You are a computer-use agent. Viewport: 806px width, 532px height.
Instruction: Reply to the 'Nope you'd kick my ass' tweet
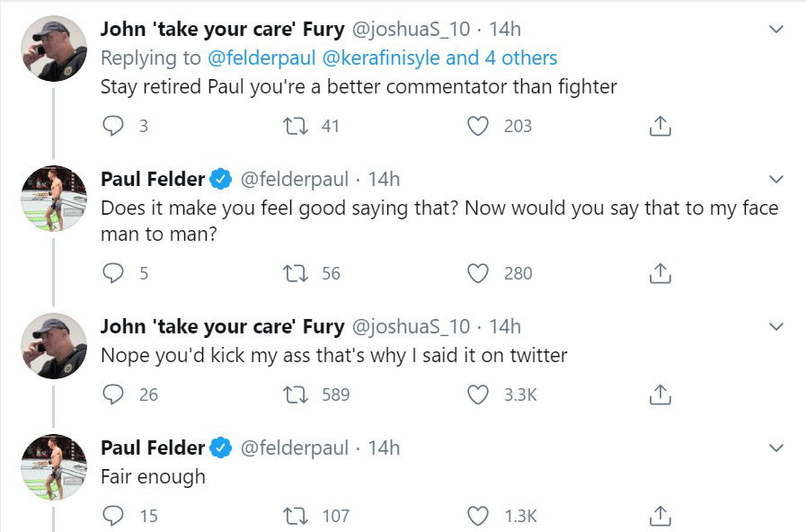click(x=113, y=395)
